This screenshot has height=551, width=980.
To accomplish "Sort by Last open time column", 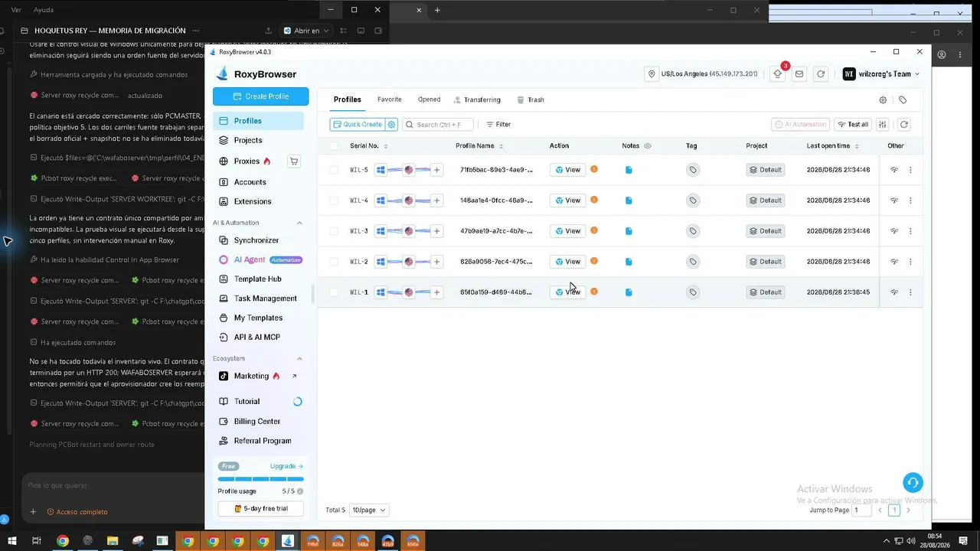I will point(857,146).
